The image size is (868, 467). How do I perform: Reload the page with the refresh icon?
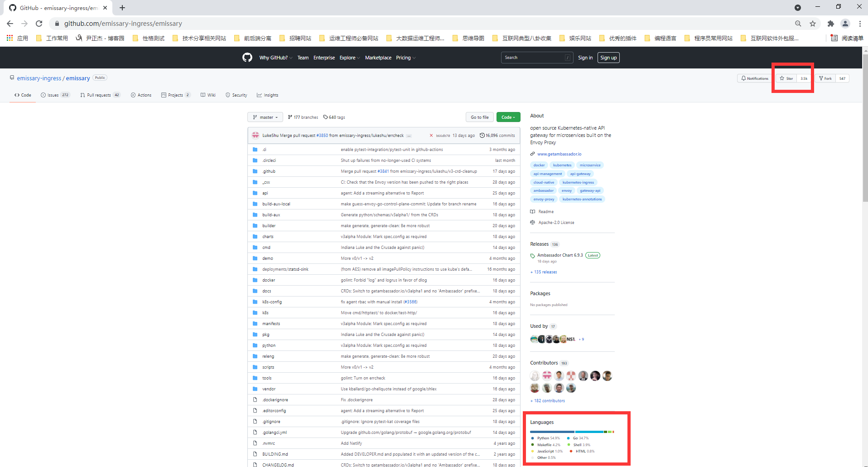(x=39, y=24)
